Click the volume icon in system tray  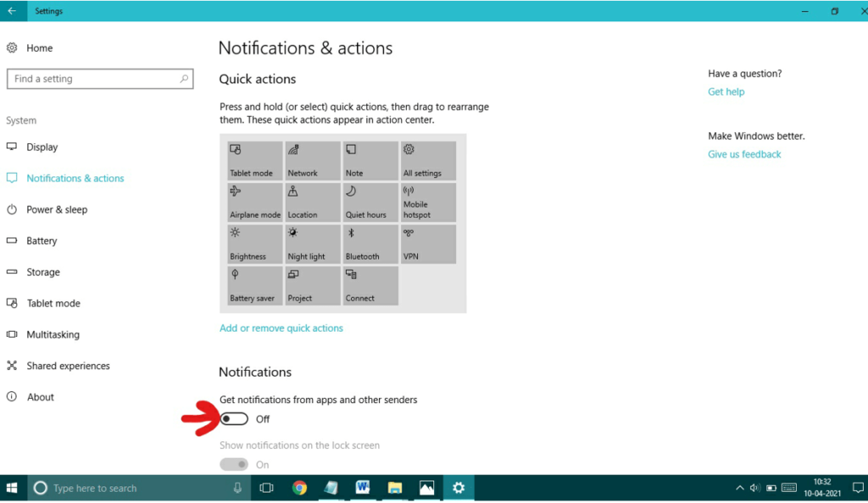[754, 488]
